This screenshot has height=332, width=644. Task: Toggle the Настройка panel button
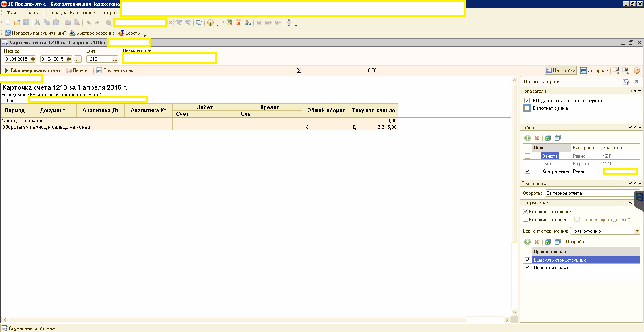(x=561, y=70)
